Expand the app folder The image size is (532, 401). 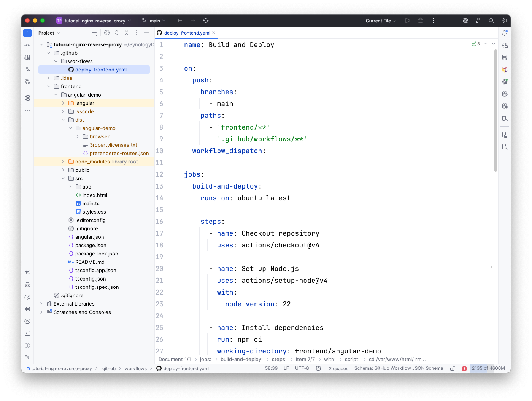[x=70, y=187]
